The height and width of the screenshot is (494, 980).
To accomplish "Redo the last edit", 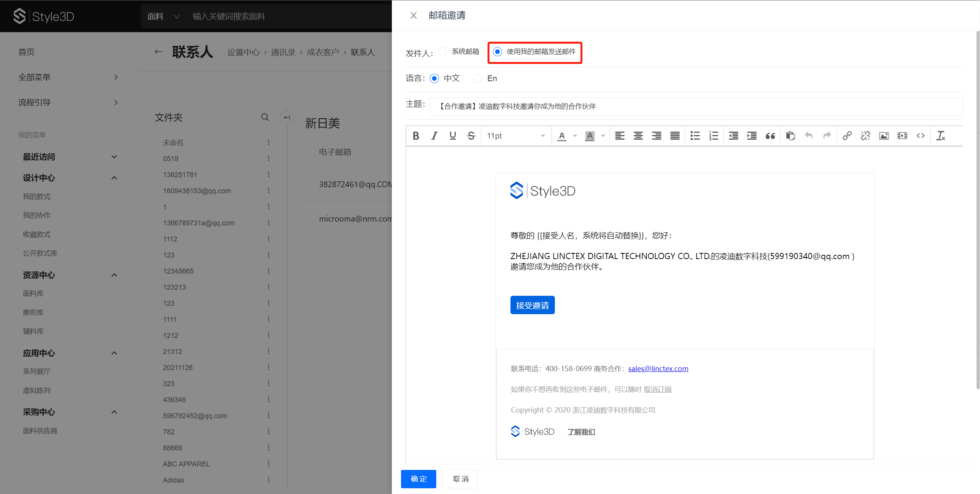I will (827, 136).
